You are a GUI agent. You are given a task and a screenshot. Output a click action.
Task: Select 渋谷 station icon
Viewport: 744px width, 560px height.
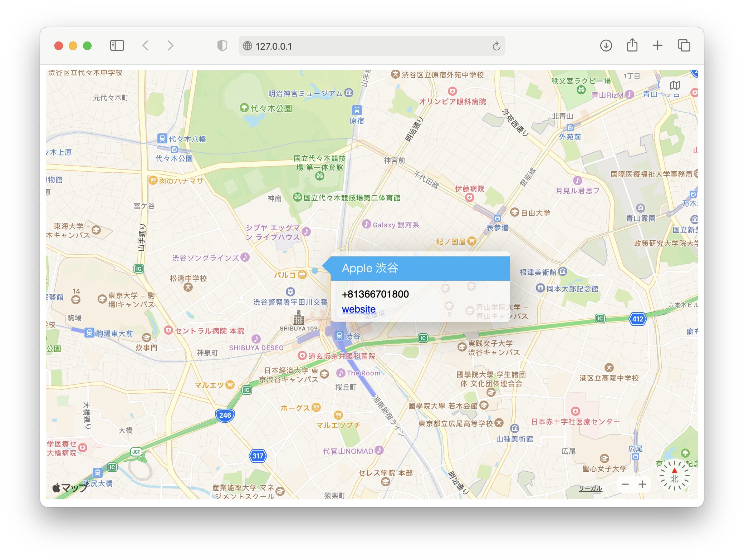coord(339,335)
